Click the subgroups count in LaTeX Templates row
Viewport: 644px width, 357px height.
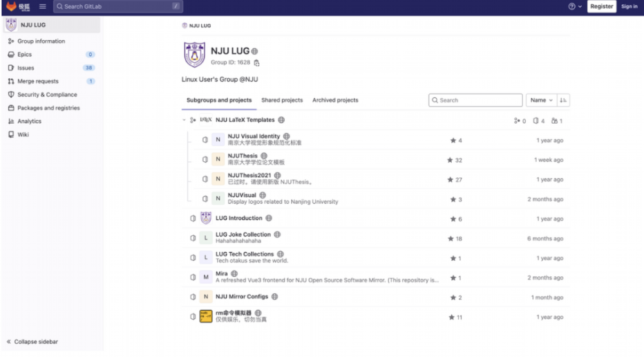tap(520, 121)
